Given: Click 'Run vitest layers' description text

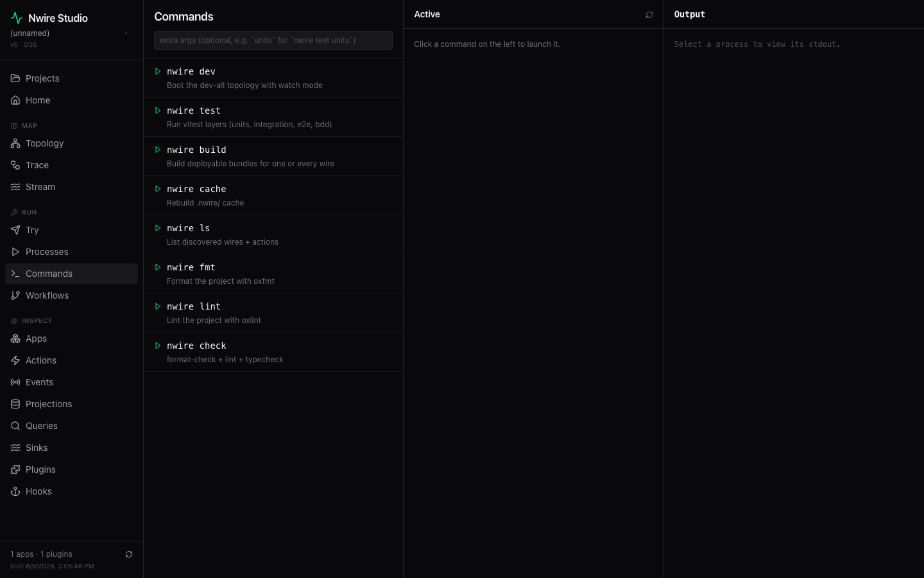Looking at the screenshot, I should (x=249, y=125).
